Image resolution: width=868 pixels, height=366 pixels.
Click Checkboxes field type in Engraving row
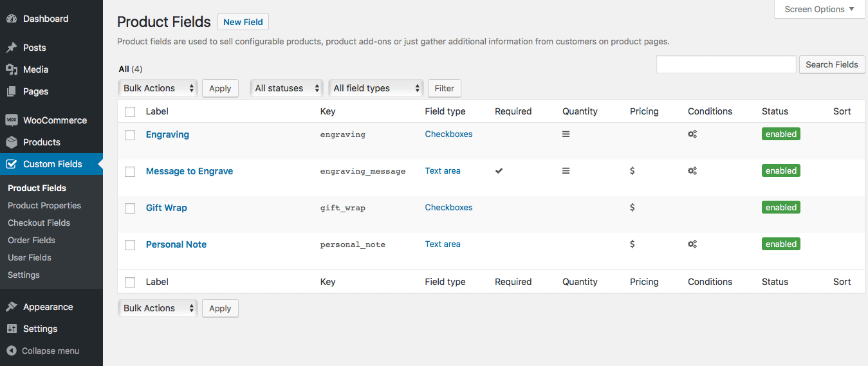coord(448,134)
